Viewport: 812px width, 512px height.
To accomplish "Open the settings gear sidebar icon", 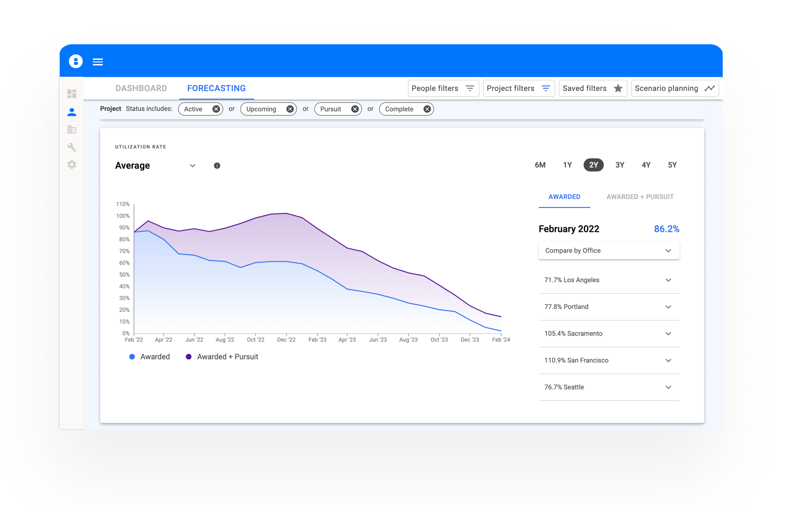I will [x=72, y=165].
